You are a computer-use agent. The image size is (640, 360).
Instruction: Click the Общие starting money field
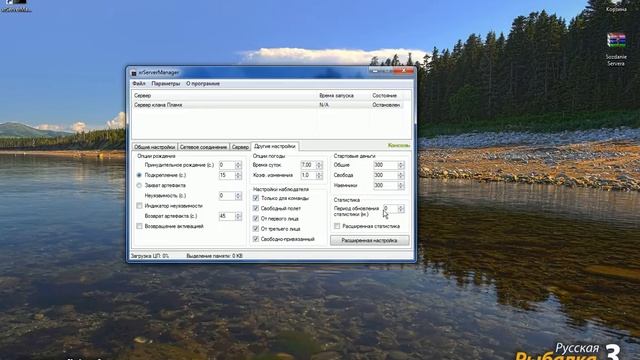385,165
